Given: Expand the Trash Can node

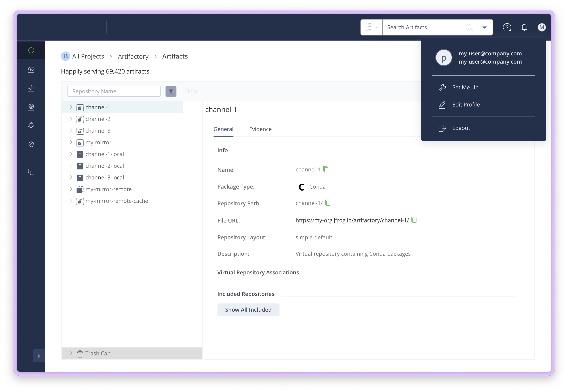Looking at the screenshot, I should [x=71, y=353].
